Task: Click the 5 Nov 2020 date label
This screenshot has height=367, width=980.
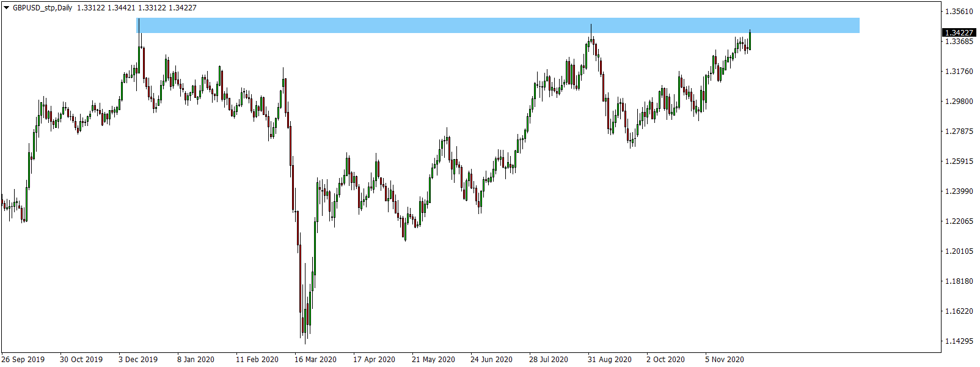Action: (725, 360)
